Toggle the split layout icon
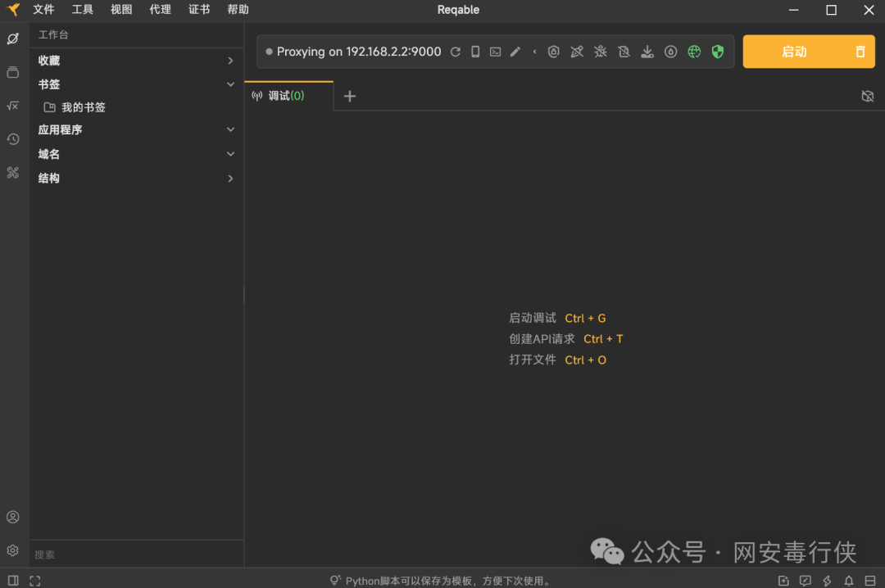885x588 pixels. pos(870,581)
